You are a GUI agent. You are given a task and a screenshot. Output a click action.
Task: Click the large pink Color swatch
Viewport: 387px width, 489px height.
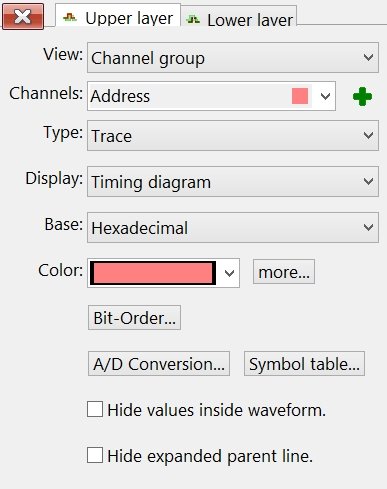[153, 273]
